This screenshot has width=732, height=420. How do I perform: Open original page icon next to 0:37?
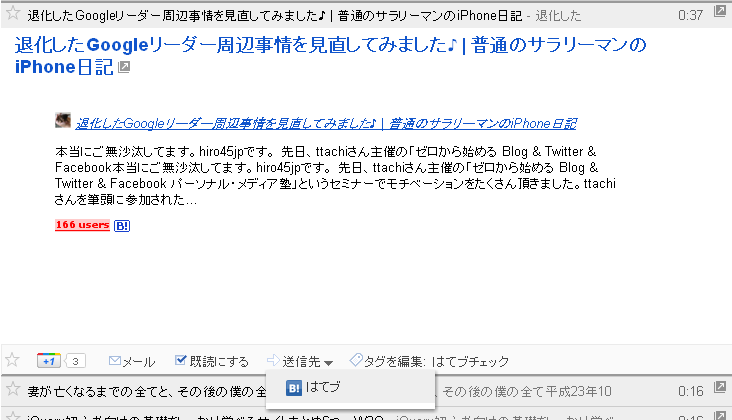[719, 11]
